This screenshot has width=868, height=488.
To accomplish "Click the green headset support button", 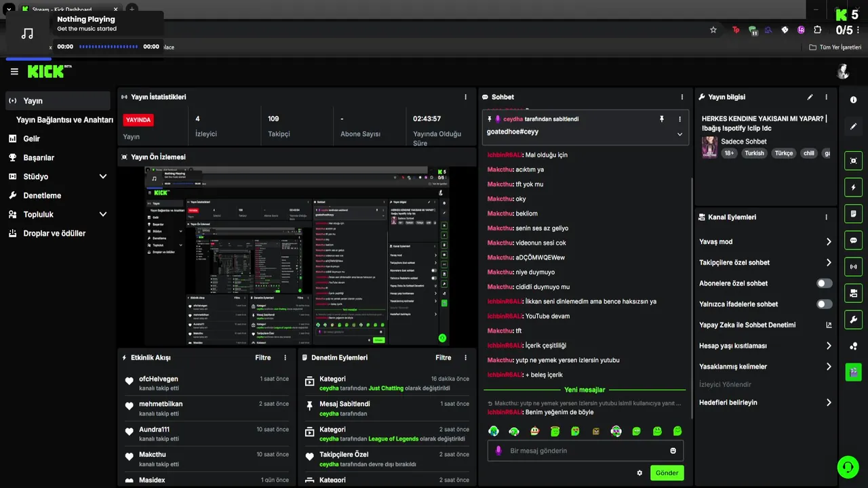I will click(847, 466).
